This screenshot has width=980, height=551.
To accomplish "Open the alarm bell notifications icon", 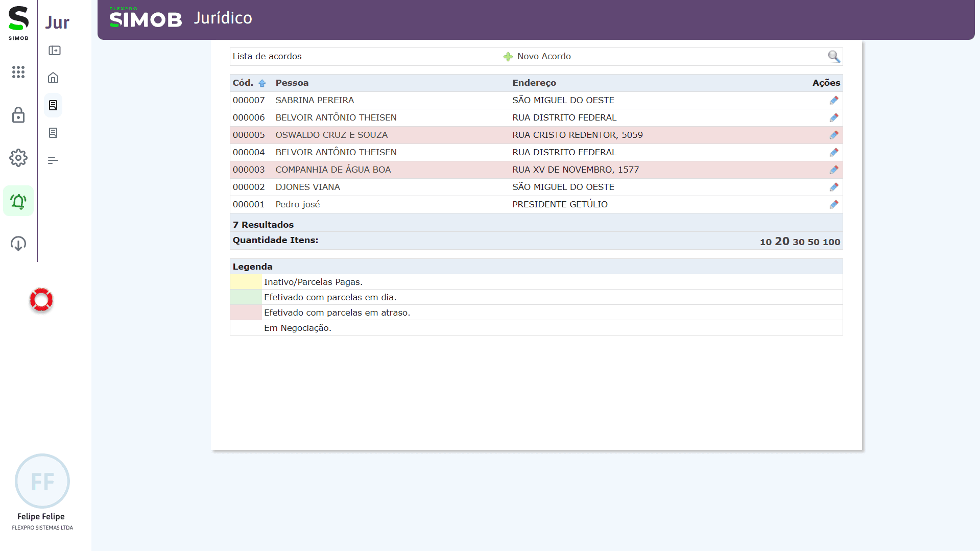I will [x=18, y=201].
